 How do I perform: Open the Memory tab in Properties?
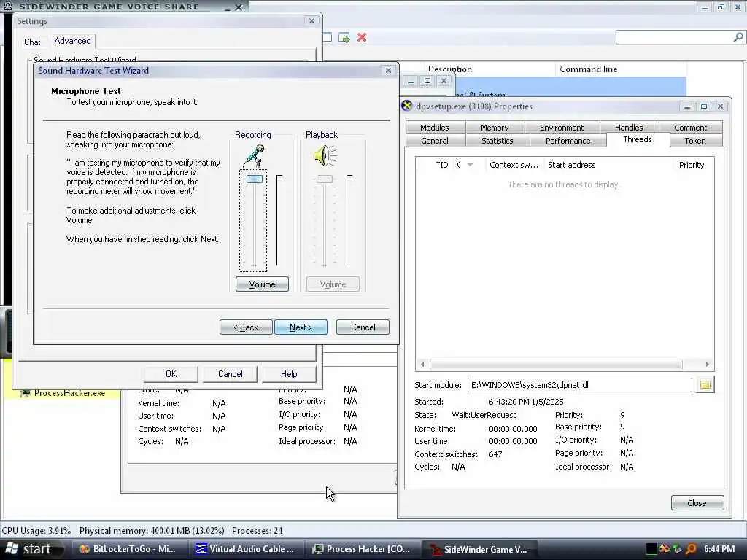pos(495,128)
